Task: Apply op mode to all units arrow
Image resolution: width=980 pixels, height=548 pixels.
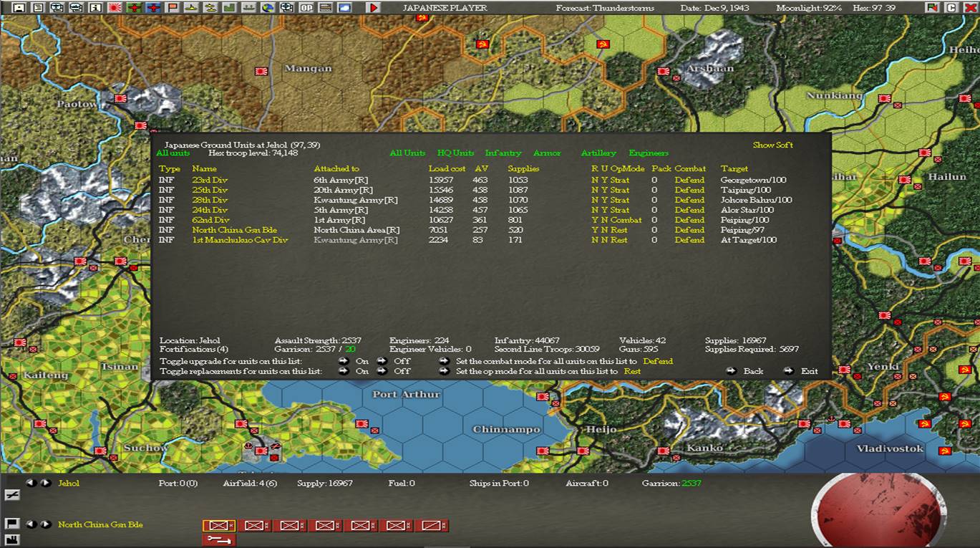Action: [445, 371]
